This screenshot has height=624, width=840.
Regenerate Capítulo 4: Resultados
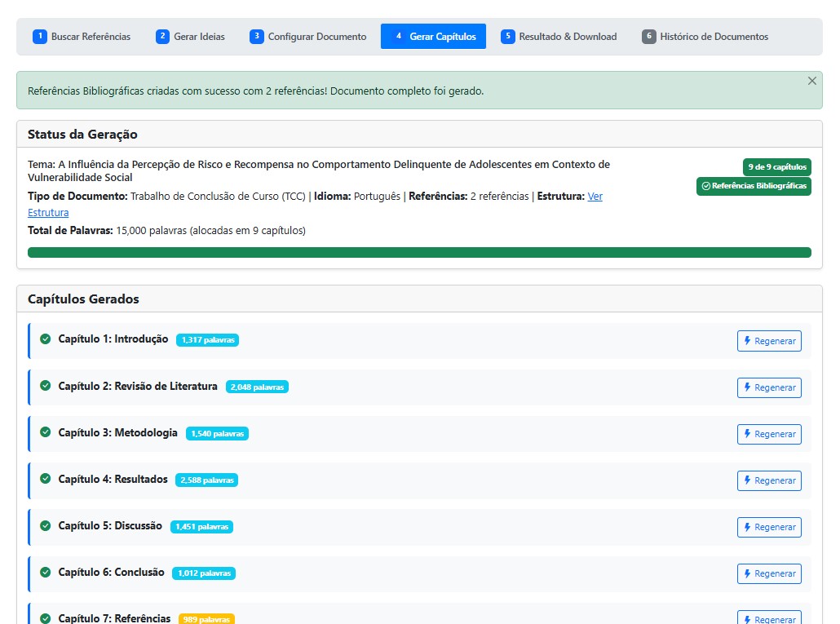(x=768, y=480)
